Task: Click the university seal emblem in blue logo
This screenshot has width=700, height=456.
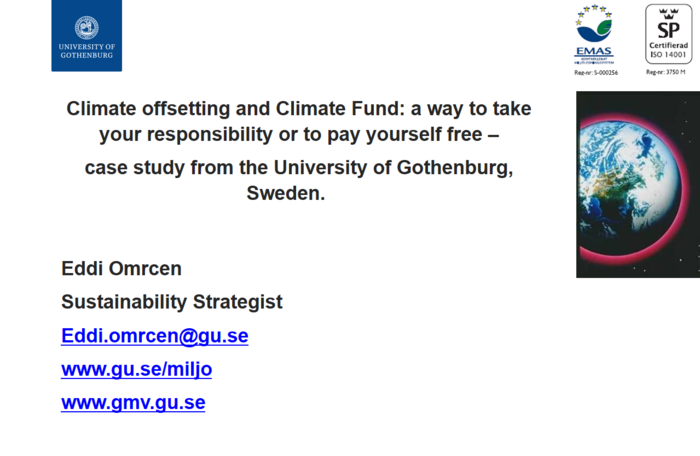Action: pyautogui.click(x=87, y=28)
